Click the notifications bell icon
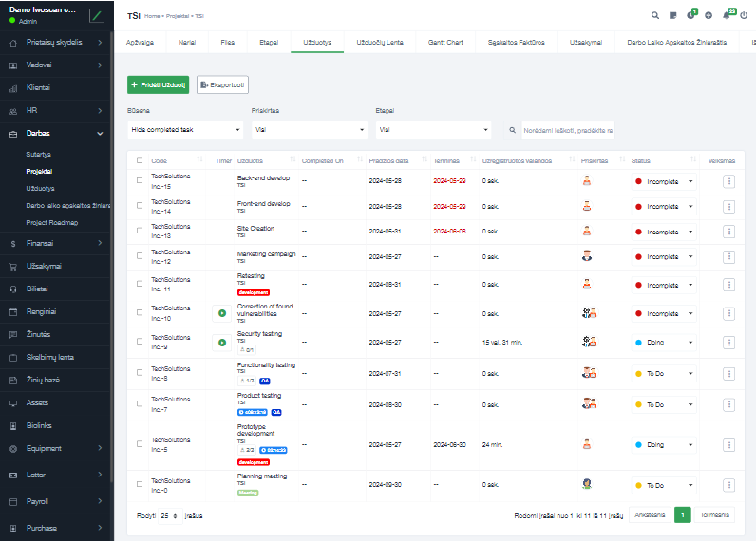This screenshot has height=541, width=756. 727,15
